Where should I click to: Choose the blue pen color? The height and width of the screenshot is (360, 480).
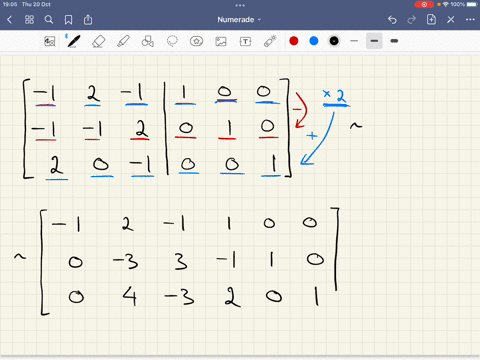pyautogui.click(x=314, y=41)
